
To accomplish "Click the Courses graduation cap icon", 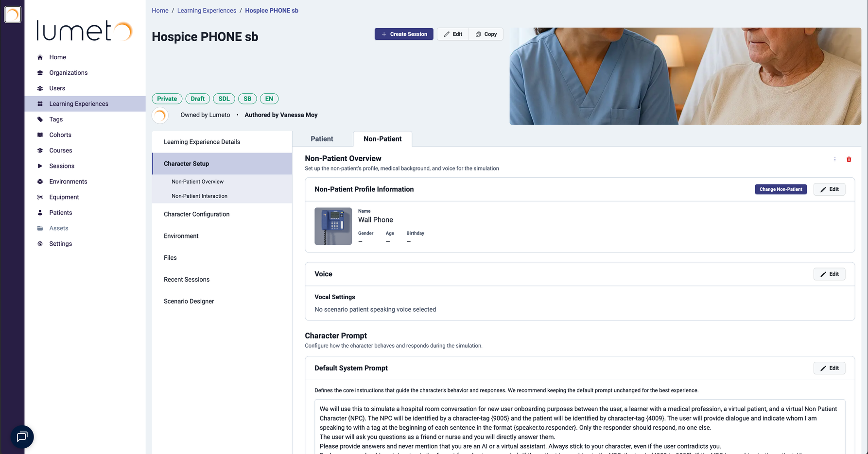I will pos(40,151).
